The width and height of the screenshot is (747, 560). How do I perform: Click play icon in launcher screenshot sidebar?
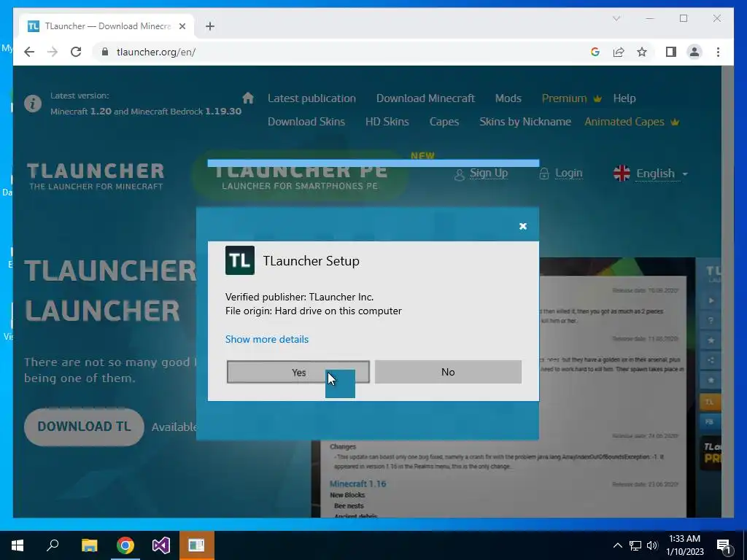click(711, 301)
